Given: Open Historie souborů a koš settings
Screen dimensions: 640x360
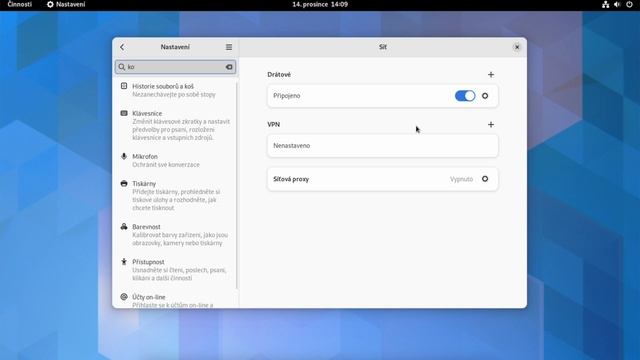Looking at the screenshot, I should tap(176, 90).
